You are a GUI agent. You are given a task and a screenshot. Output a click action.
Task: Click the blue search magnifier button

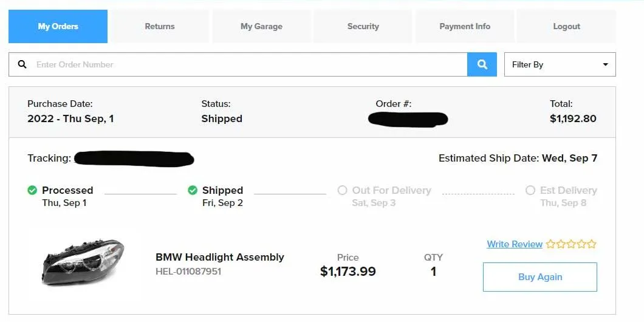[x=482, y=64]
